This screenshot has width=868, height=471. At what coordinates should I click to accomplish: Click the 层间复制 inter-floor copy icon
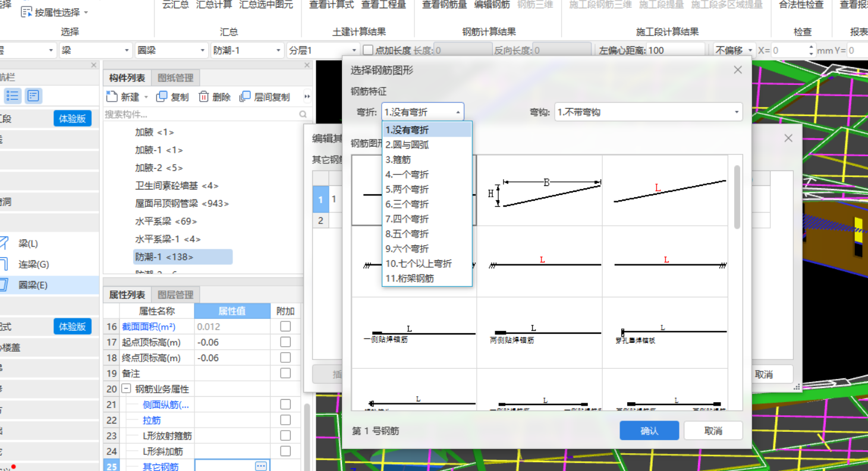[245, 96]
